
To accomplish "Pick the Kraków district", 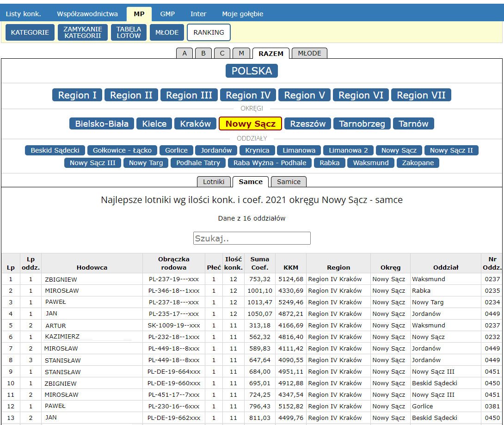I will tap(196, 123).
